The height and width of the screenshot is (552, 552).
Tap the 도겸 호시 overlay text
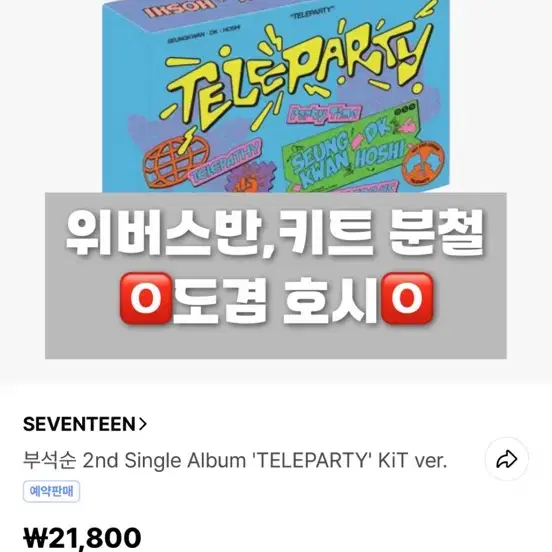[276, 299]
